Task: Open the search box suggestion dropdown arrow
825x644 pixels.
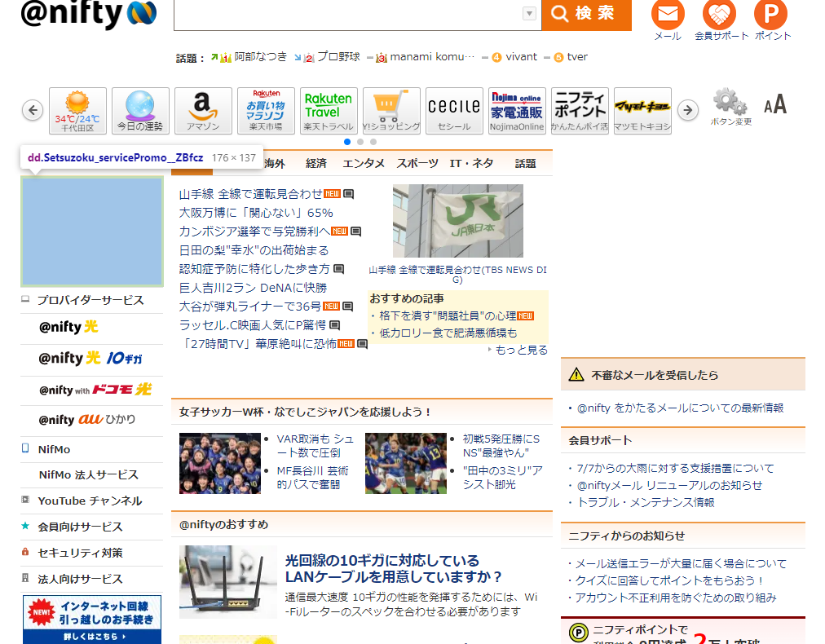Action: 529,14
